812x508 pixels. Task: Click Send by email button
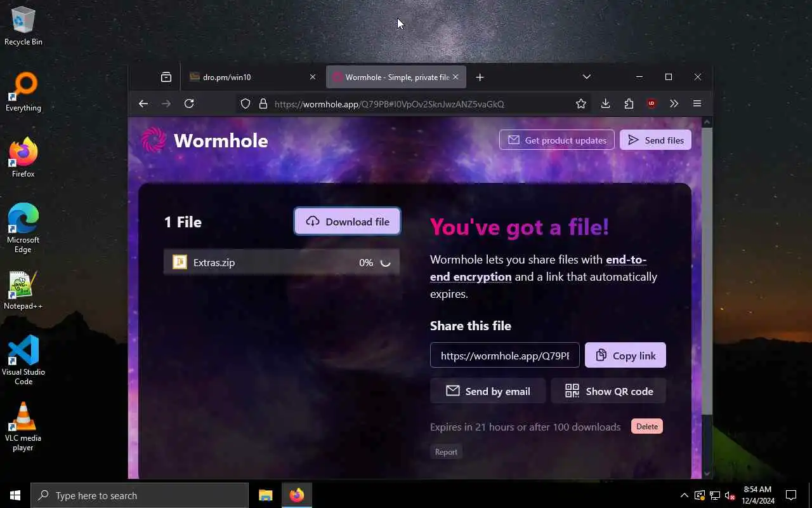488,391
